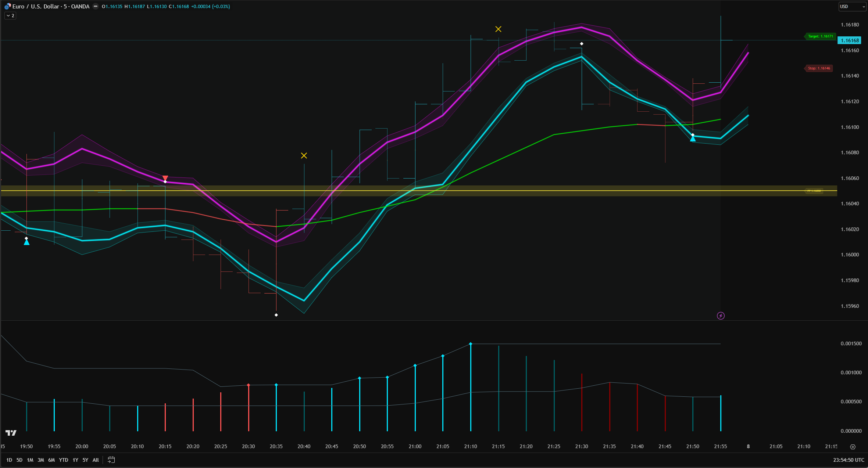Open the USD currency dropdown
Viewport: 868px width, 468px height.
tap(852, 6)
